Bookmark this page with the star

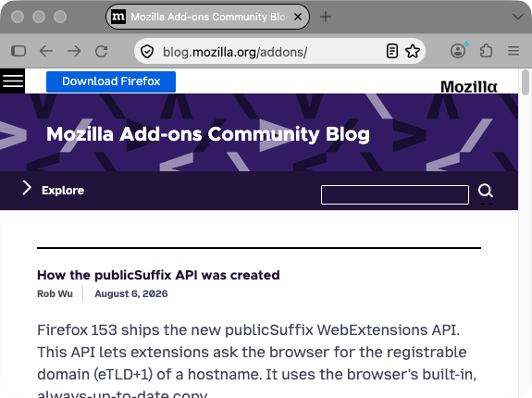(x=413, y=51)
